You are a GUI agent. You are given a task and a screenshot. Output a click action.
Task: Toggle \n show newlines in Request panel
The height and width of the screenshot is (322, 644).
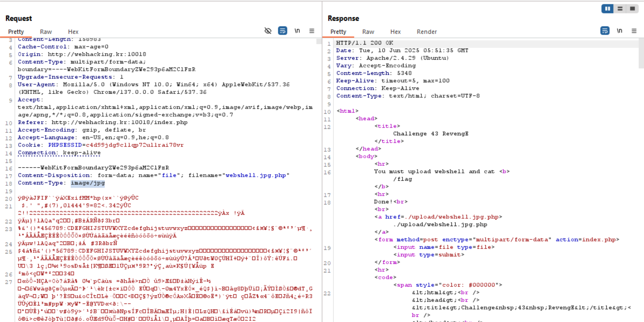[297, 31]
